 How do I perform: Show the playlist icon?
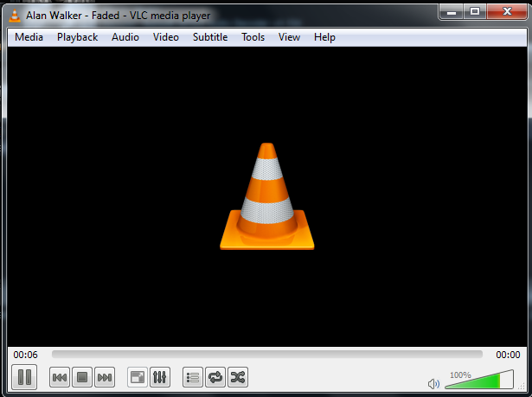[x=193, y=377]
